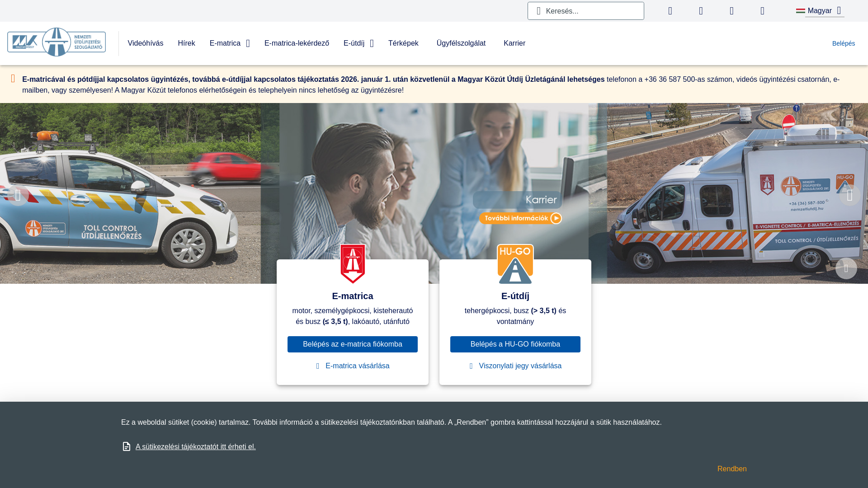Accept cookies with the Rendben button
868x488 pixels.
pyautogui.click(x=732, y=469)
